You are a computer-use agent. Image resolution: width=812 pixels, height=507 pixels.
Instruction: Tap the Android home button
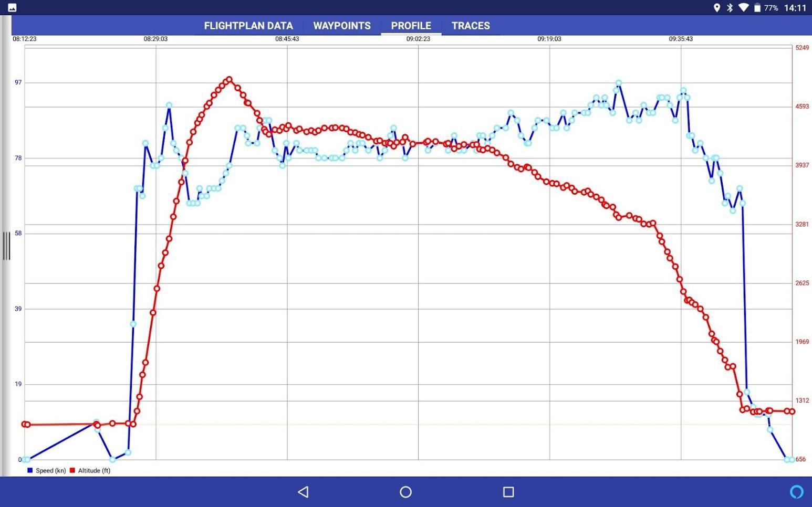405,492
